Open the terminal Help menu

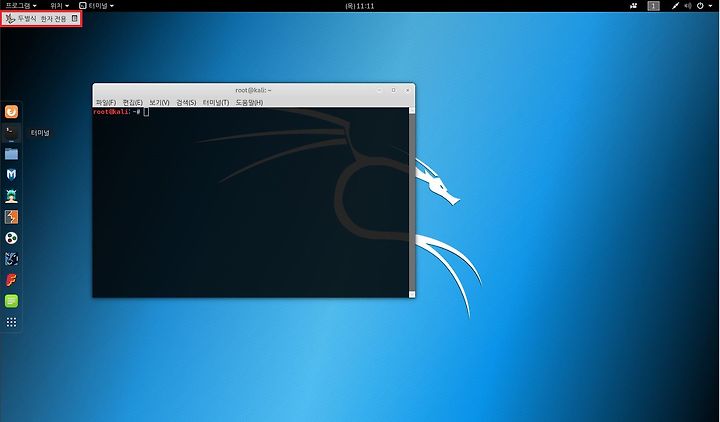(249, 102)
